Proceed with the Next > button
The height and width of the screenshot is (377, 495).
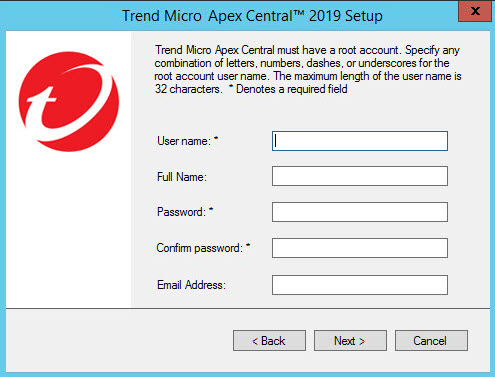pos(350,341)
